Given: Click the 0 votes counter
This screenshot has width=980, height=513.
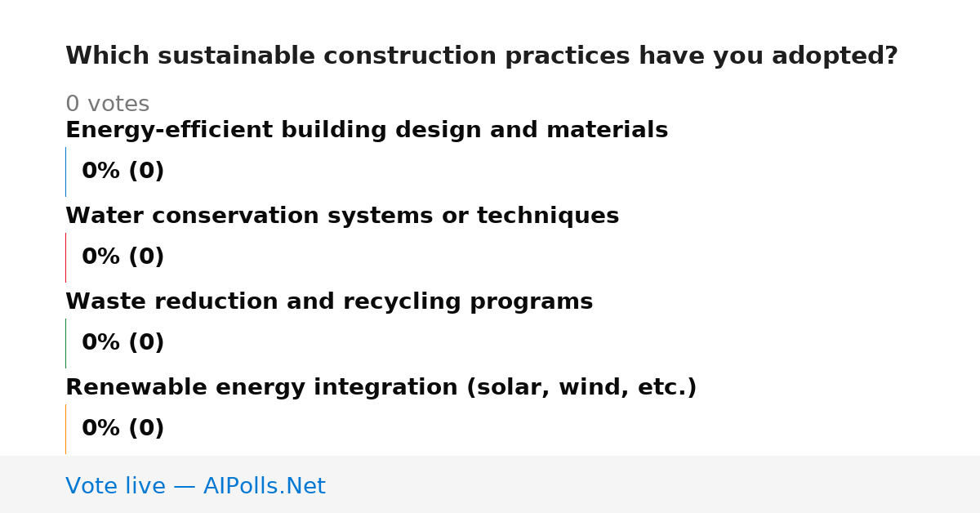Looking at the screenshot, I should [107, 105].
